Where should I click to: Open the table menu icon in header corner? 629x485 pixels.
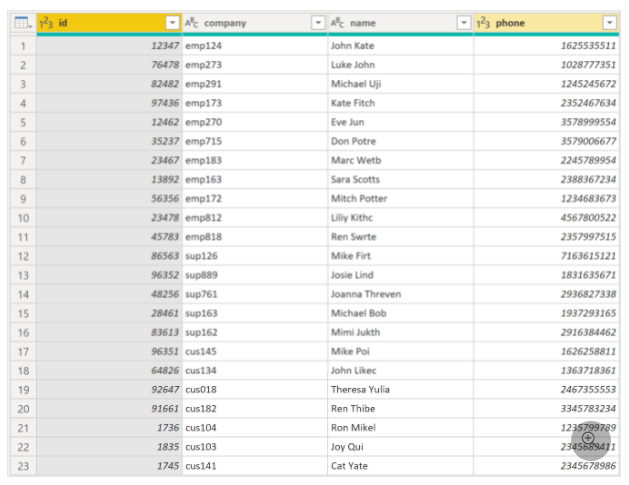(x=23, y=23)
